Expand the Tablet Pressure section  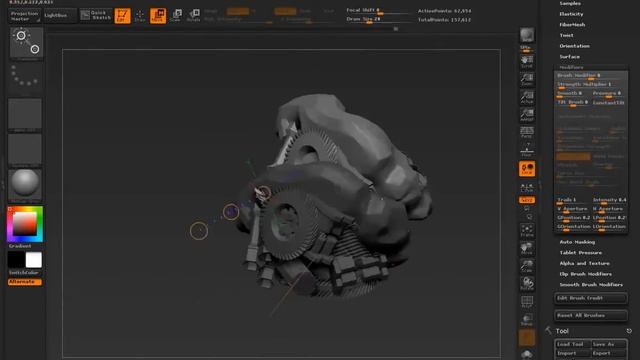(x=580, y=253)
